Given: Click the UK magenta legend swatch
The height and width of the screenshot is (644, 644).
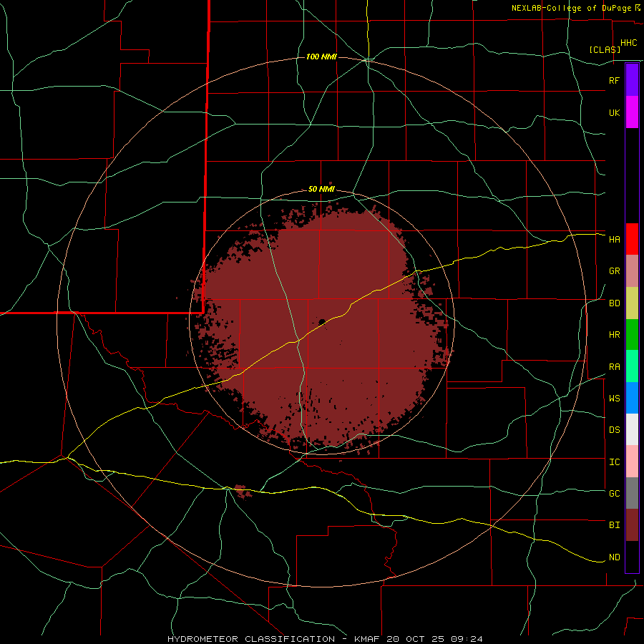Looking at the screenshot, I should 632,112.
